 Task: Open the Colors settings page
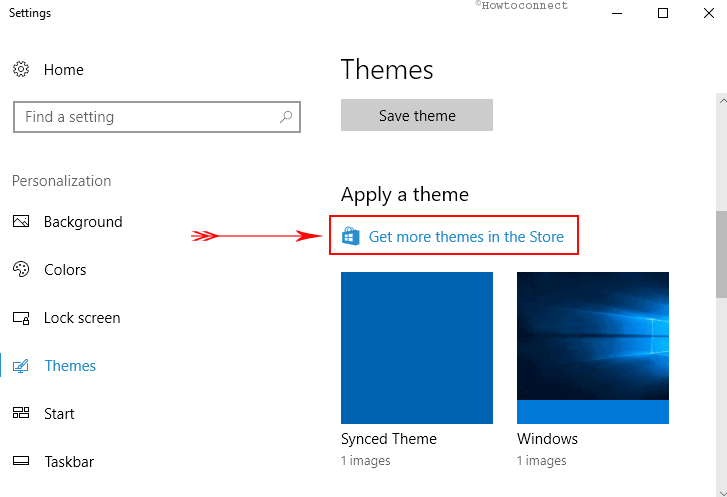tap(65, 270)
